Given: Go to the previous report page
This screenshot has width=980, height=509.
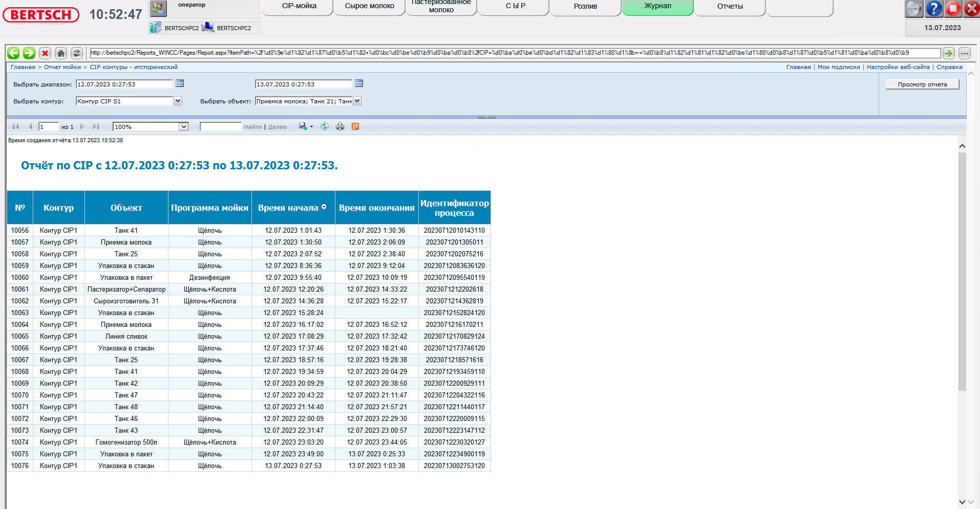Looking at the screenshot, I should [x=30, y=126].
